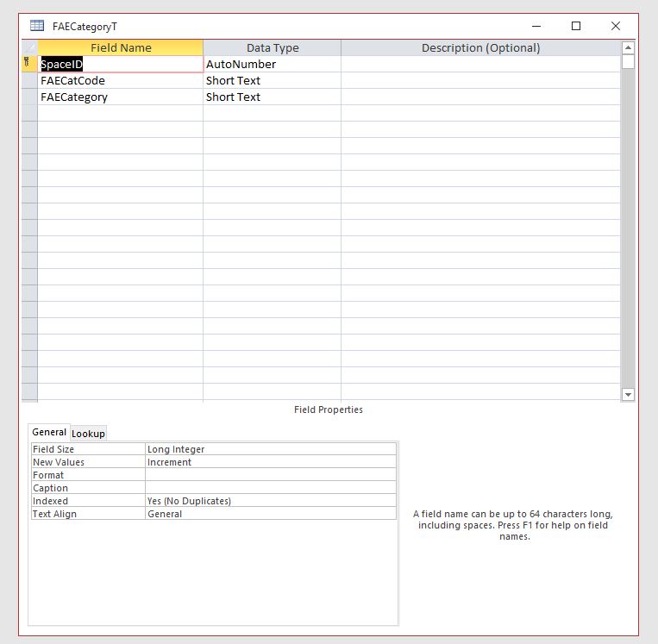Viewport: 658px width, 644px height.
Task: Open the AutoNumber data type cell
Action: (272, 64)
